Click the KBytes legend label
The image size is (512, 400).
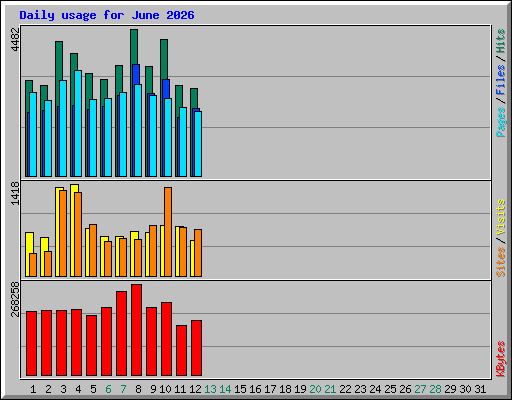501,359
